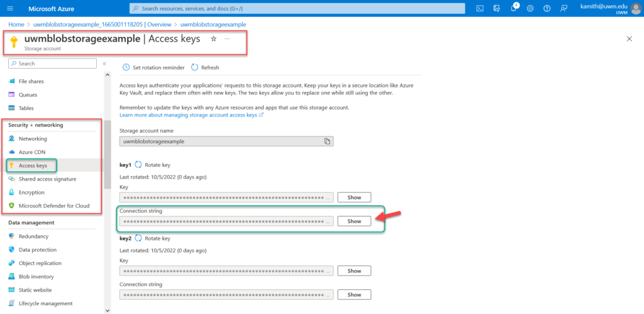Collapse the sidebar with the double-chevron icon

click(104, 64)
